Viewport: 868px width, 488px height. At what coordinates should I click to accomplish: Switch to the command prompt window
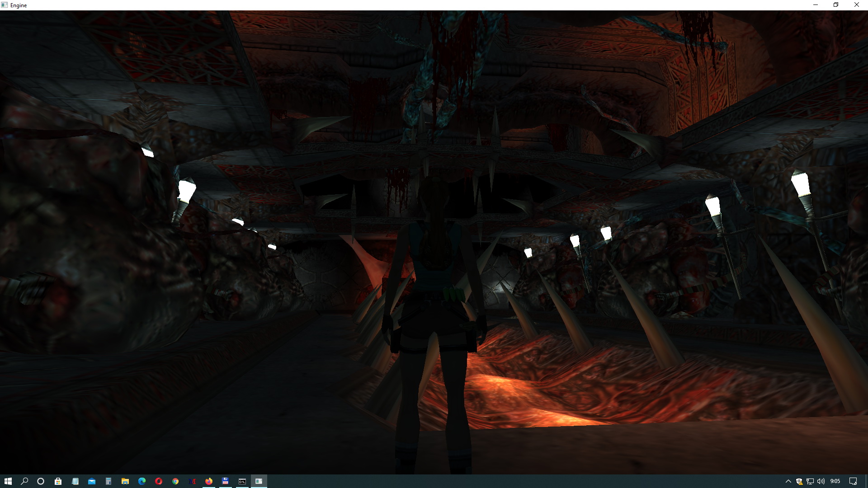pyautogui.click(x=242, y=481)
